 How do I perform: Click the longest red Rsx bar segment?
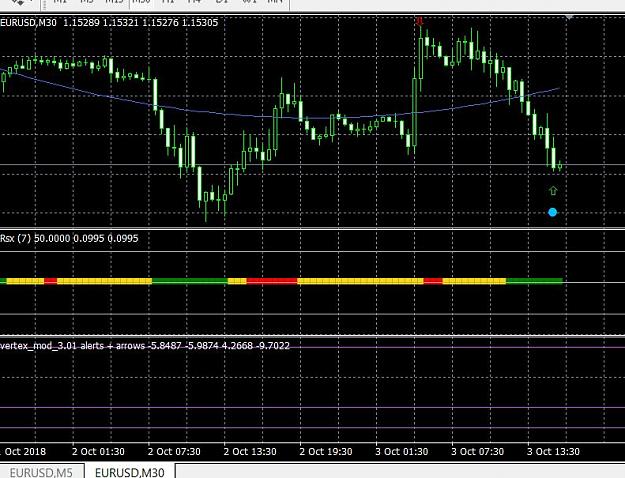(x=272, y=281)
